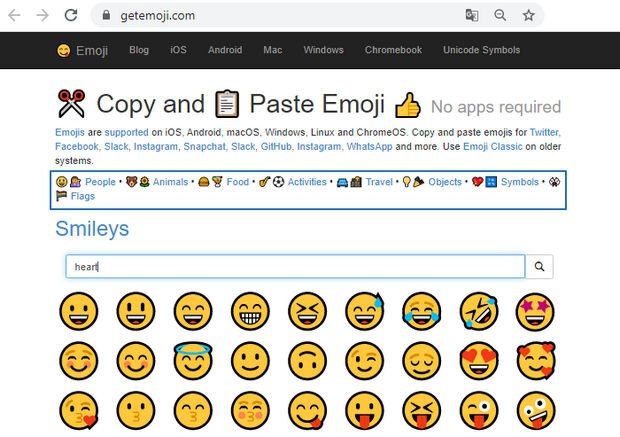This screenshot has width=620, height=437.
Task: Jump to the Animals category link
Action: [x=170, y=182]
